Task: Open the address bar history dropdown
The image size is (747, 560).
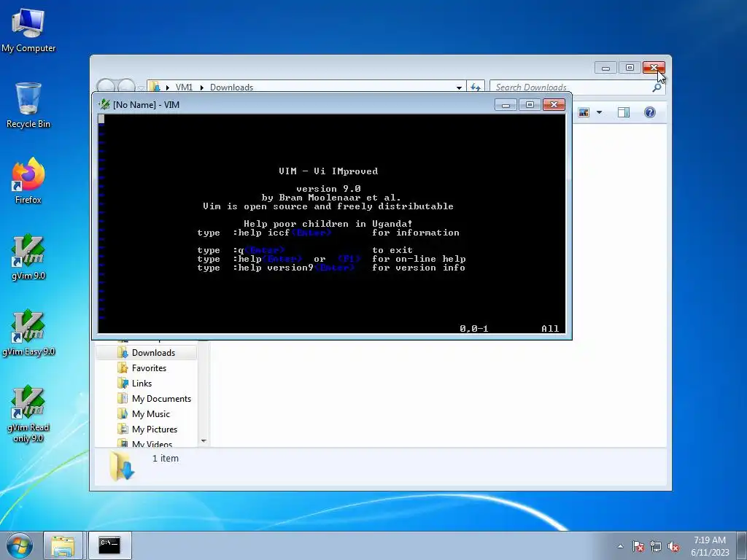Action: tap(459, 87)
